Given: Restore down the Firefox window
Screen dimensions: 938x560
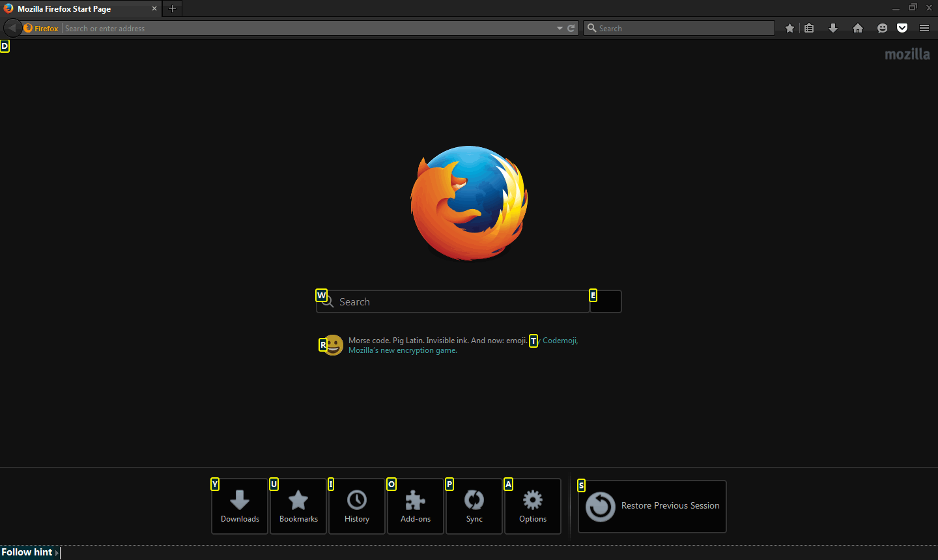Looking at the screenshot, I should point(913,8).
